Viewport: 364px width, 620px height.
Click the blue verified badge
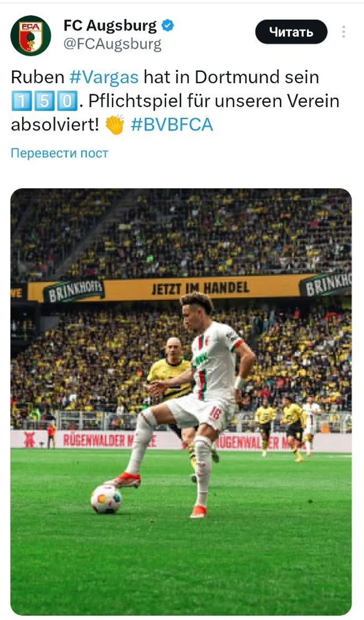[168, 25]
